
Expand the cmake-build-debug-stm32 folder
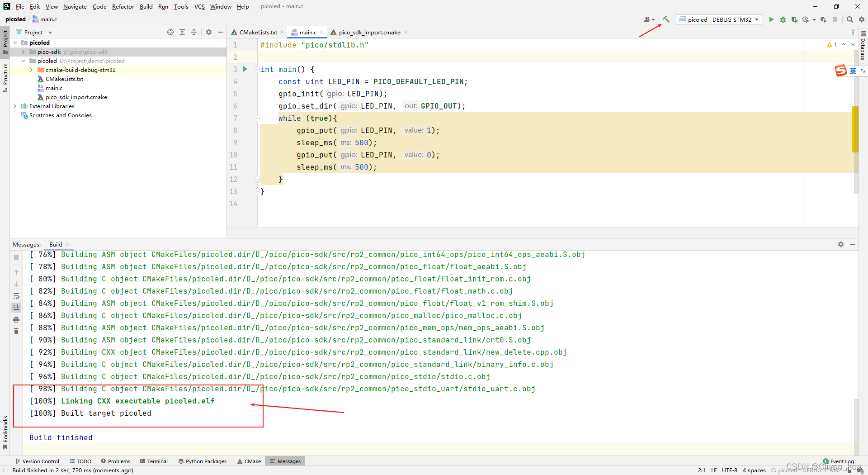(31, 70)
